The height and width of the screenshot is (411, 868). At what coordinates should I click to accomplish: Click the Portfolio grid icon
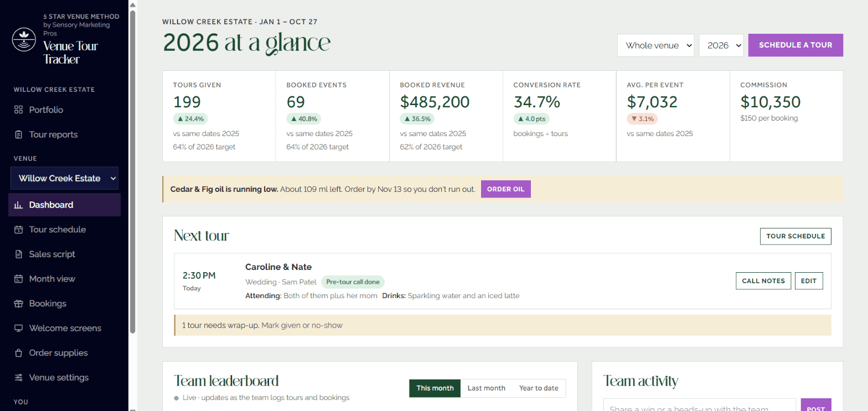(18, 110)
